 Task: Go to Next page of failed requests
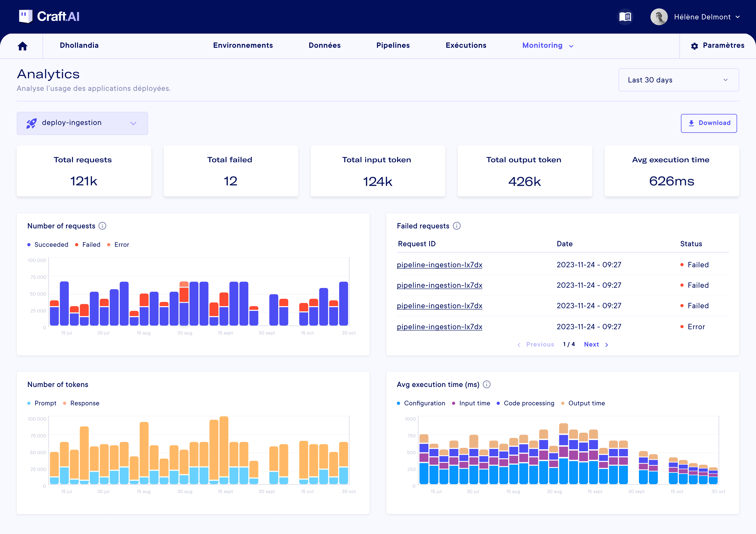(x=591, y=344)
